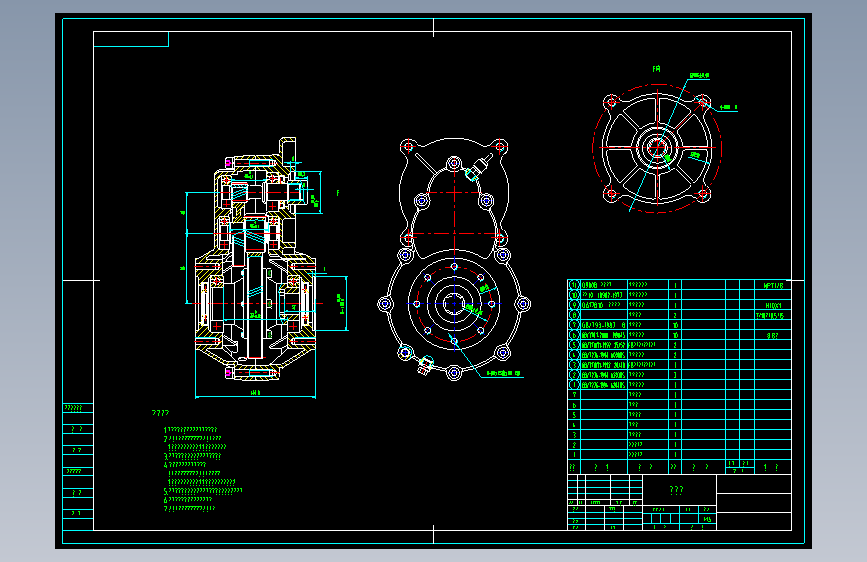Click the drain plug at the front view's bottom left
Viewport: 867px width, 562px height.
(425, 366)
